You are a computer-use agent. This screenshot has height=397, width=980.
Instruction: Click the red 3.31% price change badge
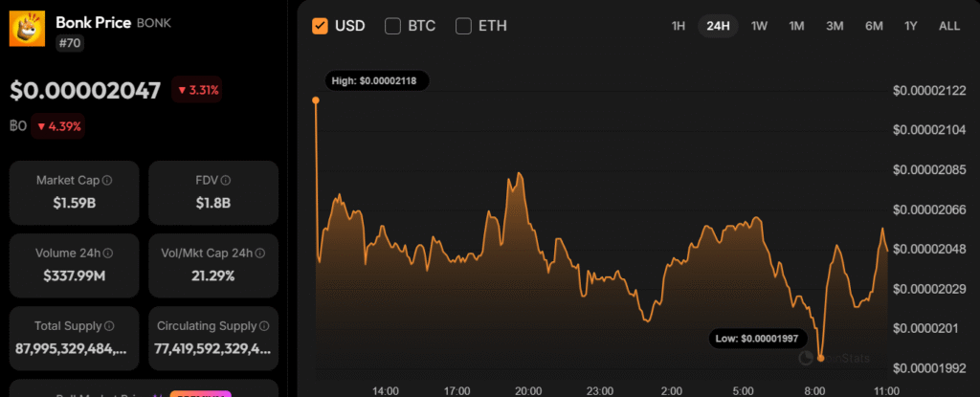click(x=198, y=91)
